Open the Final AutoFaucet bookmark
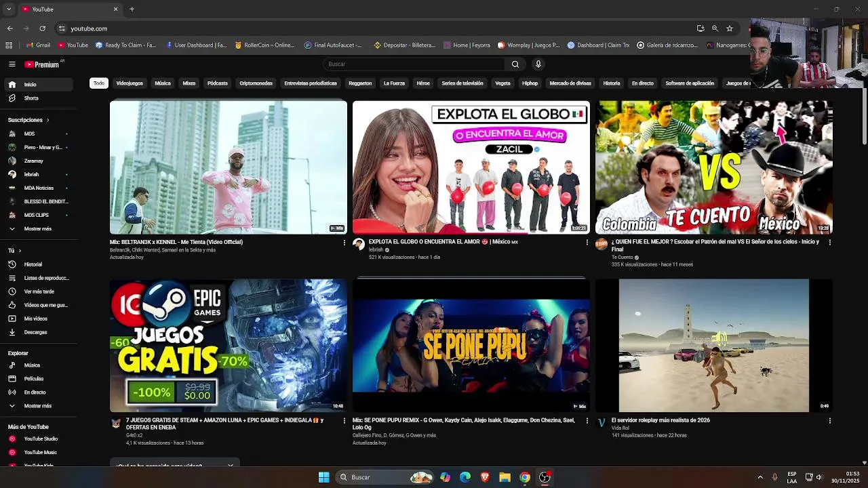Image resolution: width=868 pixels, height=488 pixels. (x=334, y=45)
